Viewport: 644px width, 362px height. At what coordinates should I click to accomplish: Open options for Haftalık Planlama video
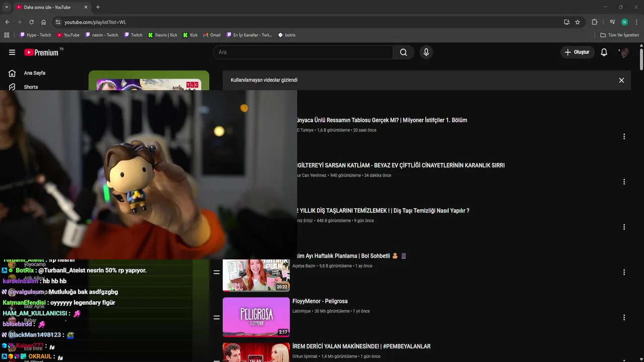point(624,273)
